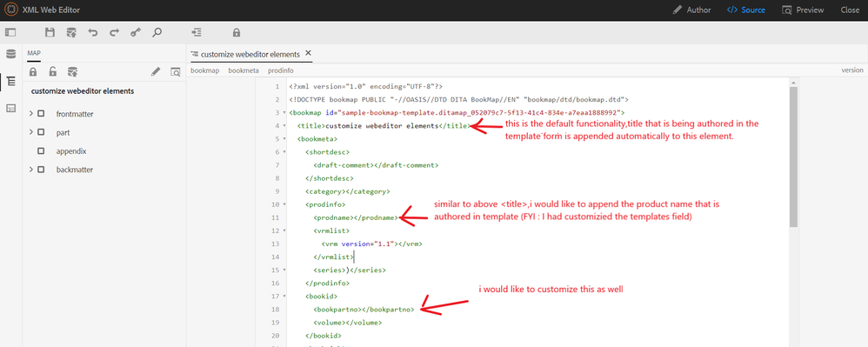The image size is (868, 347).
Task: Click Save as new version in top toolbar
Action: click(x=71, y=33)
